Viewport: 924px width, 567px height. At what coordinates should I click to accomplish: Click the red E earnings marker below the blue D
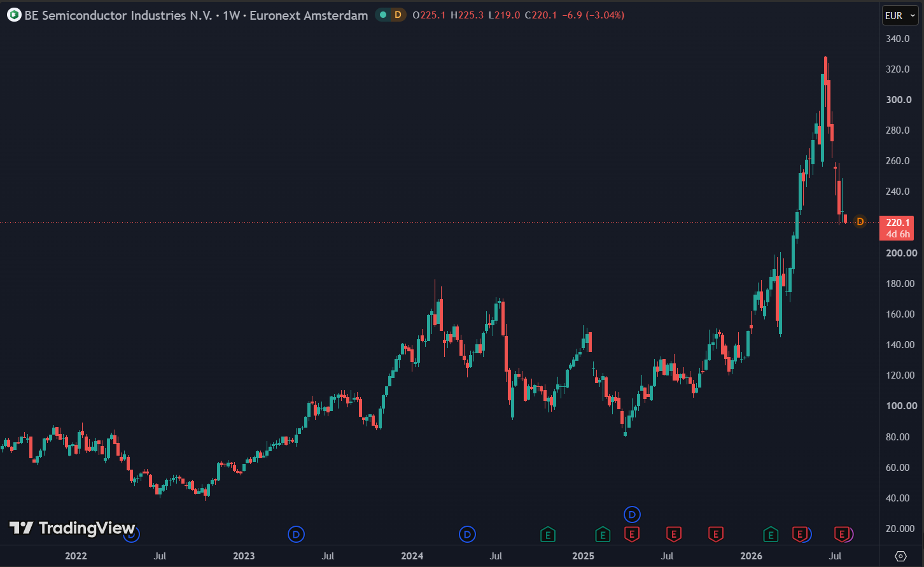pyautogui.click(x=632, y=535)
